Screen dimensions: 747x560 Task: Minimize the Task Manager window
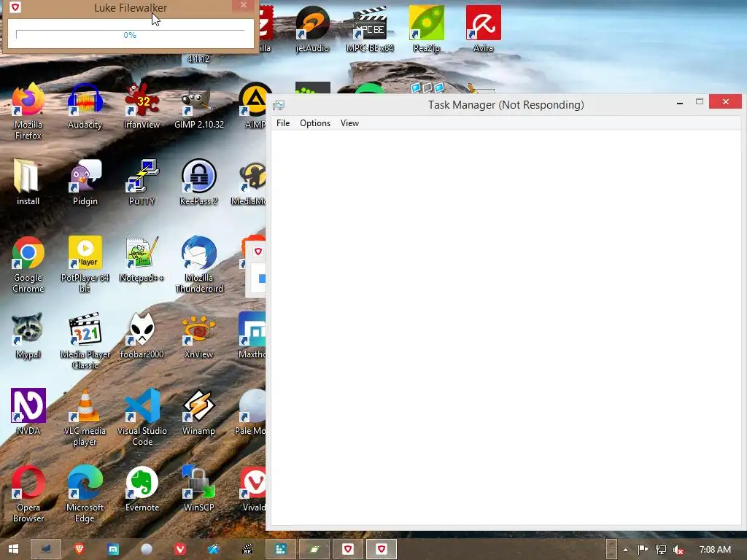680,102
